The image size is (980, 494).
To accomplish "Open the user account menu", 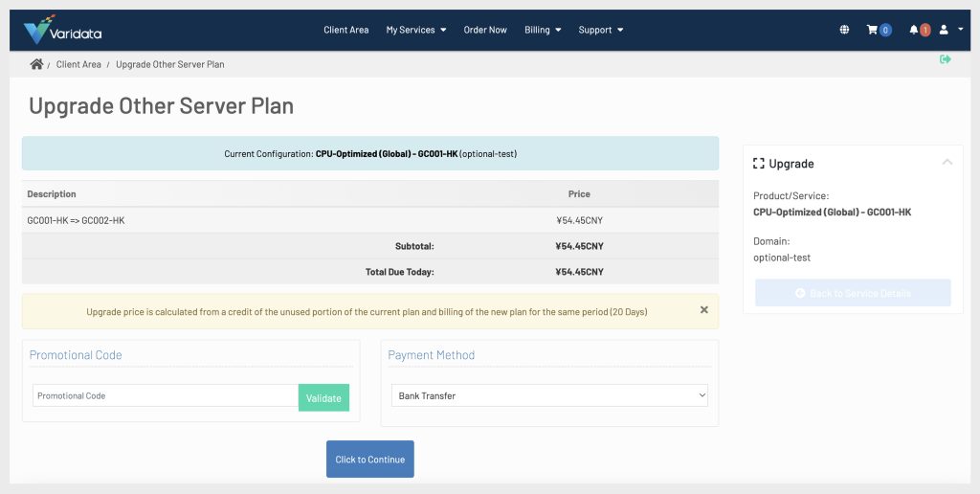I will tap(949, 30).
